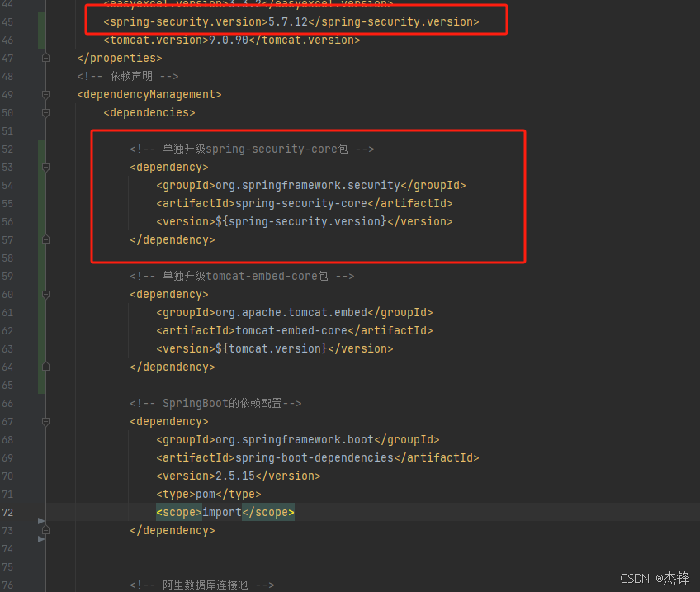Click the dependencies opening tag
700x592 pixels.
pos(149,113)
